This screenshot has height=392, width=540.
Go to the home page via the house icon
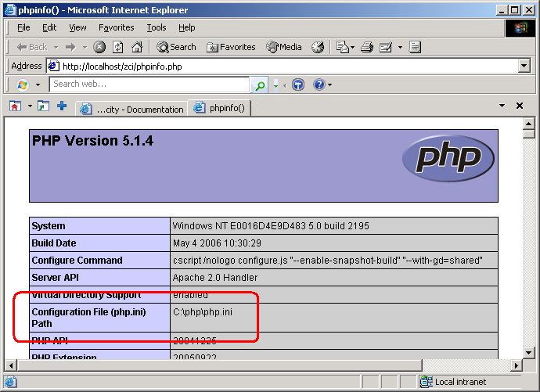(137, 47)
